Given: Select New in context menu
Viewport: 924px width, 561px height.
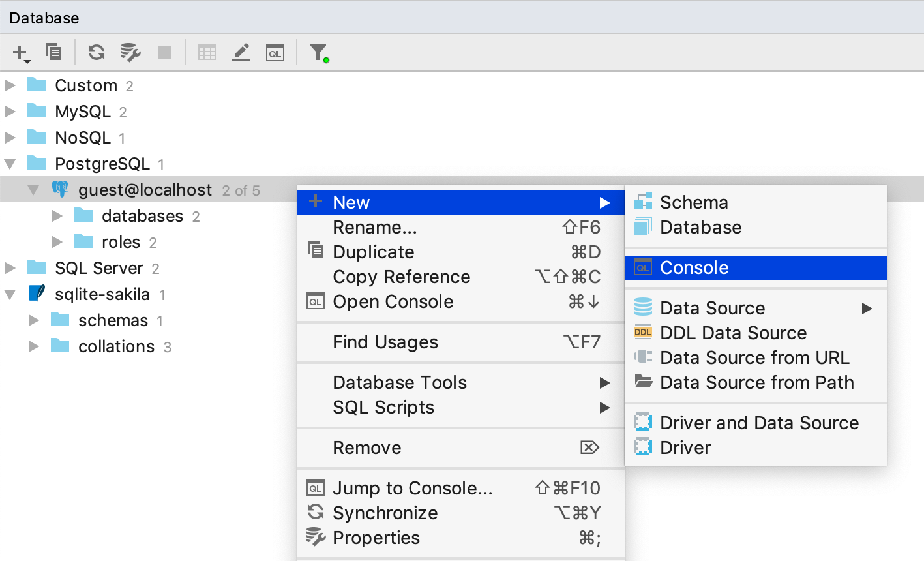Looking at the screenshot, I should [x=460, y=202].
